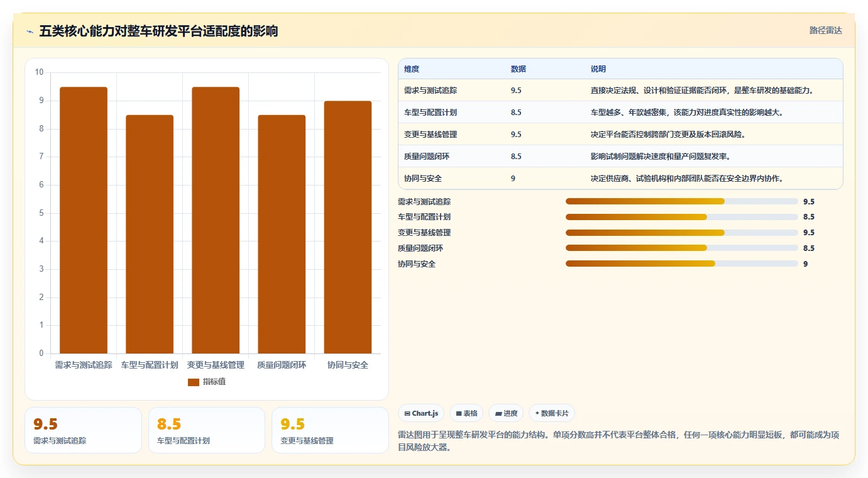Click description starting 车型越多
Viewport: 868px width, 478px height.
click(x=687, y=113)
